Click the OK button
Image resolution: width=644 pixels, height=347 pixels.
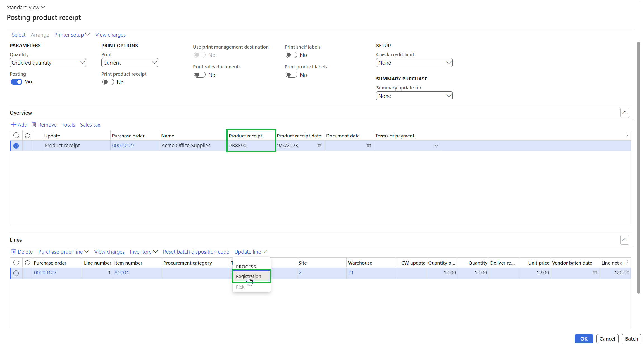584,339
